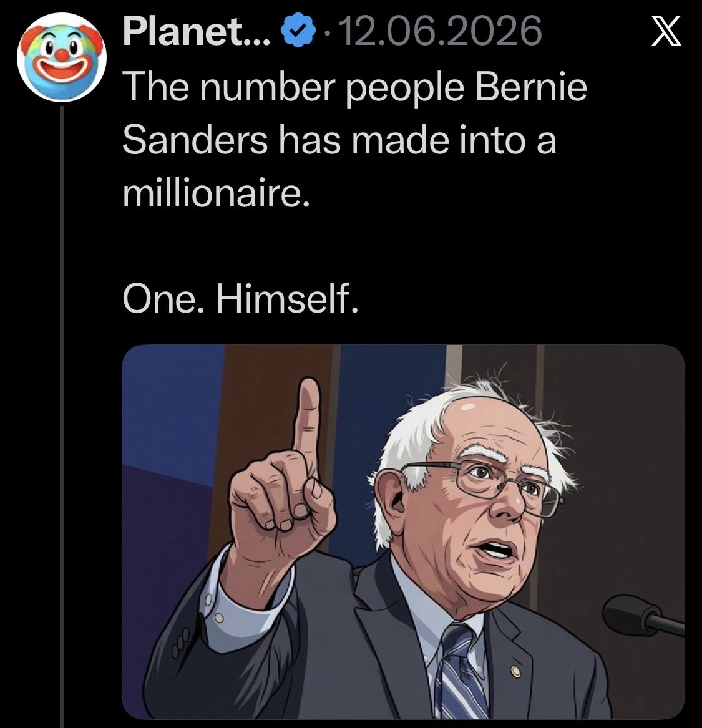This screenshot has height=728, width=702.
Task: Select the tweet text about Bernie Sanders
Action: (354, 192)
